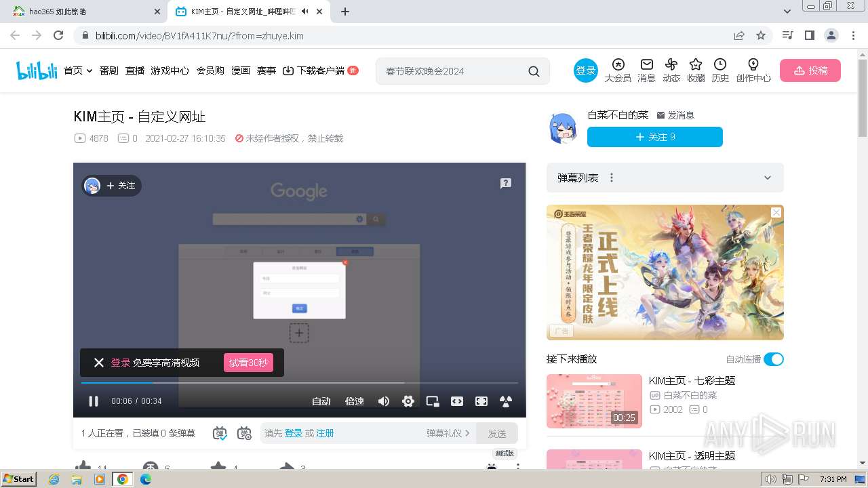Open the bilibili logo homepage

(37, 70)
